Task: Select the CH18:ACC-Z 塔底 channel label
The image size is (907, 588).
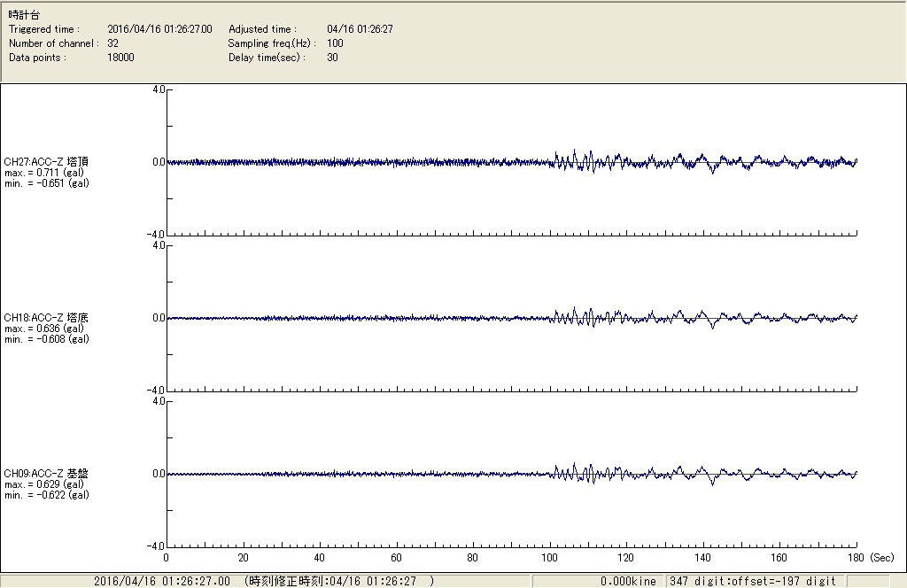Action: click(x=46, y=318)
